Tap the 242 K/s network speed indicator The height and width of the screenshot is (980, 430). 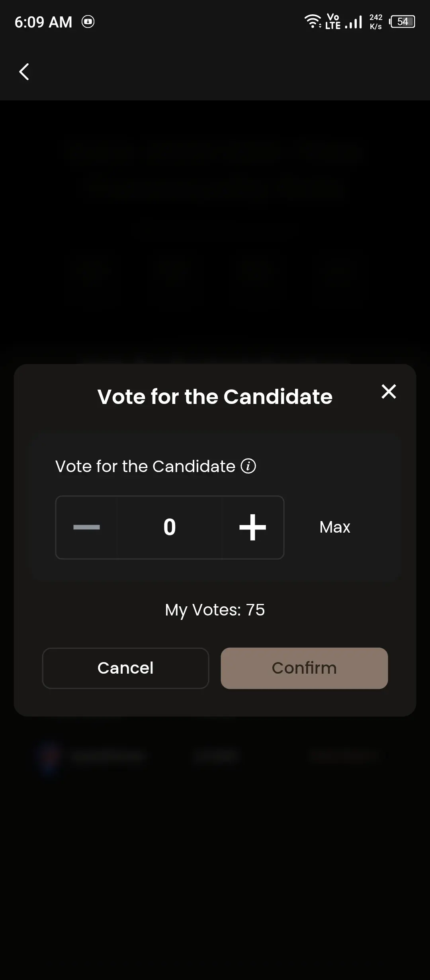(376, 22)
